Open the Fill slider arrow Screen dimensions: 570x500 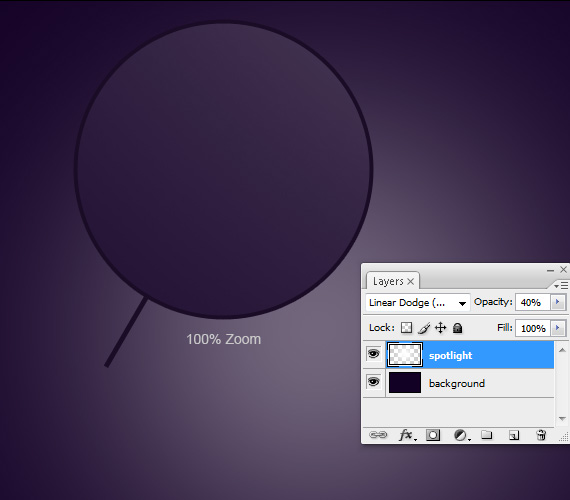(558, 328)
